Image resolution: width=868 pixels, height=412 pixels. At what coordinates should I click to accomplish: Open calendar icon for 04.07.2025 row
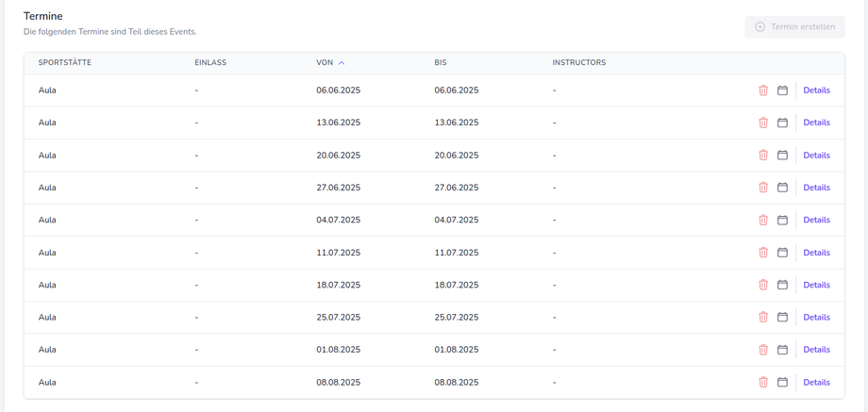click(782, 220)
